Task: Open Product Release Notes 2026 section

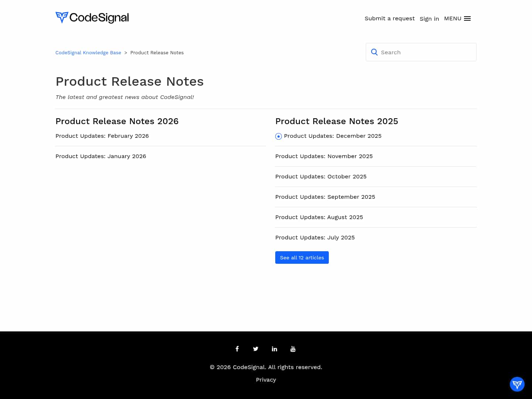Action: [x=117, y=121]
